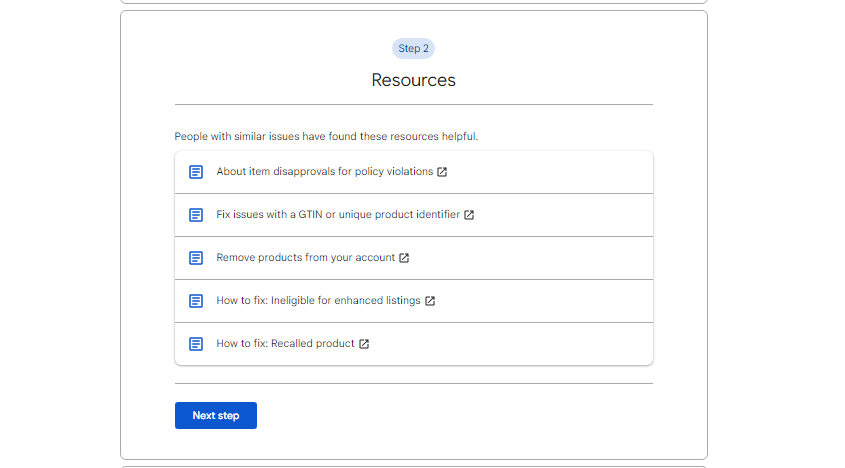Open external link icon after Remove products from your account

click(404, 258)
